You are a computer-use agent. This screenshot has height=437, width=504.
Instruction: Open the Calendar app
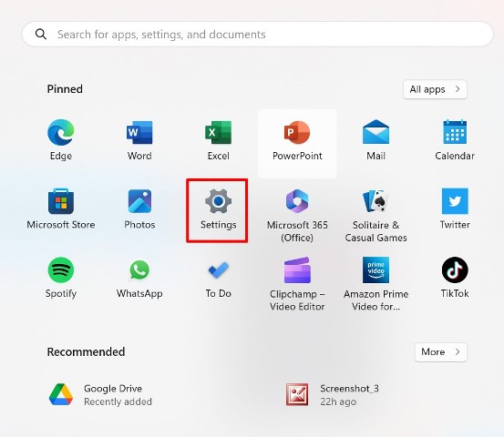(x=455, y=133)
